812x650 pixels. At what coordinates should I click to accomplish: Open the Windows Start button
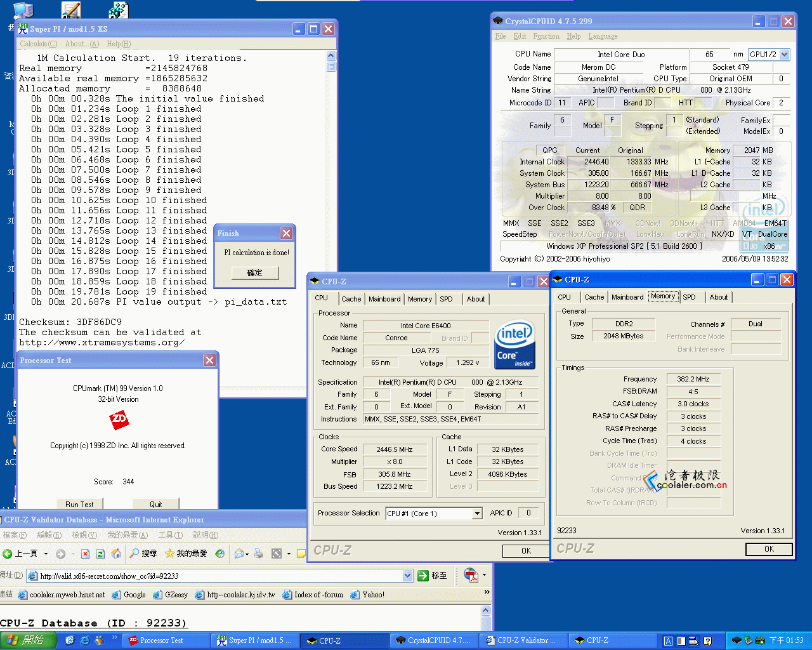pyautogui.click(x=29, y=640)
